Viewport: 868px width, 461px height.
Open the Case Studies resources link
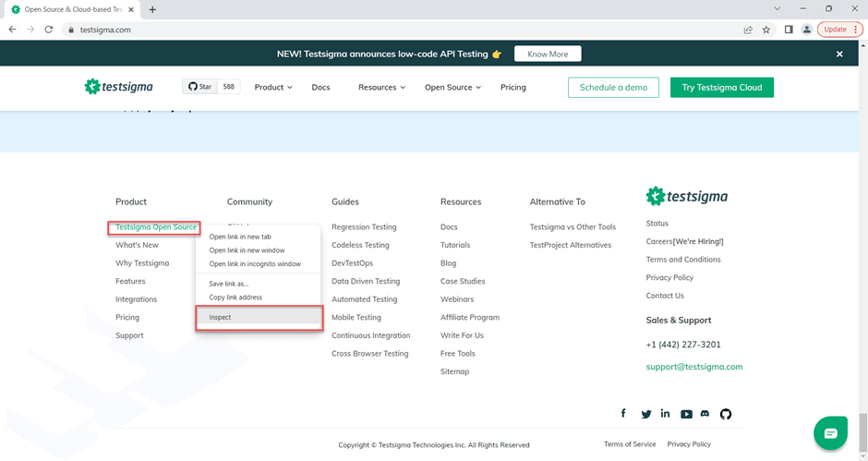point(463,281)
